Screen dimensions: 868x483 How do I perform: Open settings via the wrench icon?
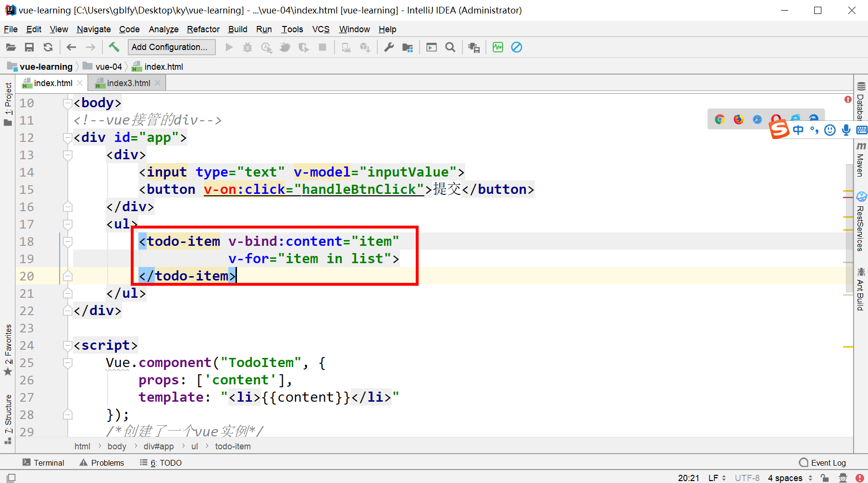[389, 47]
